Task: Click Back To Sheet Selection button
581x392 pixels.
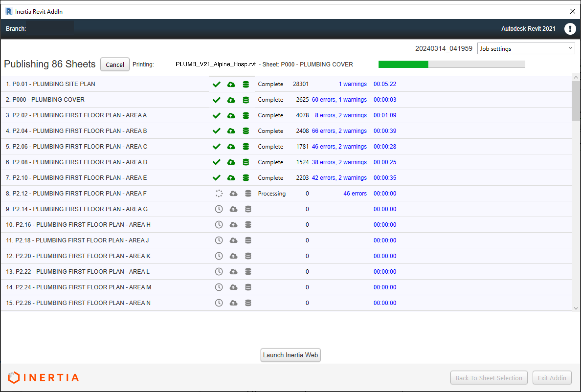Action: (x=489, y=378)
